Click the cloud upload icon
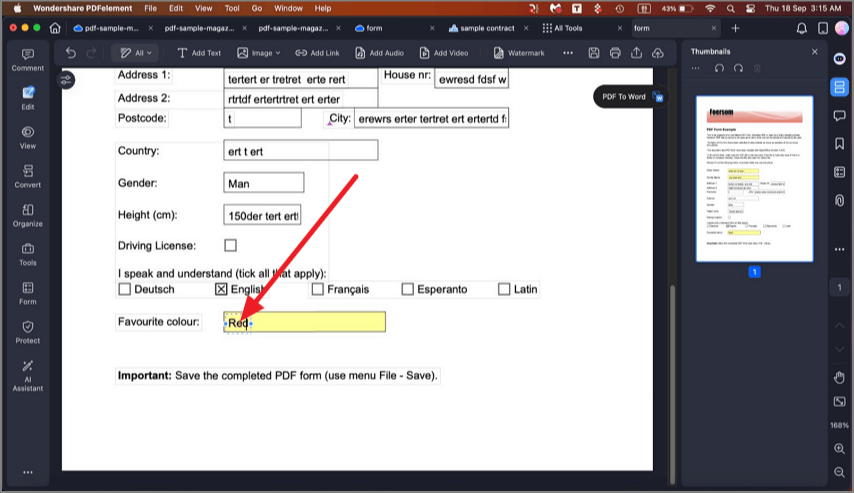Screen dimensions: 854x493 coord(658,53)
